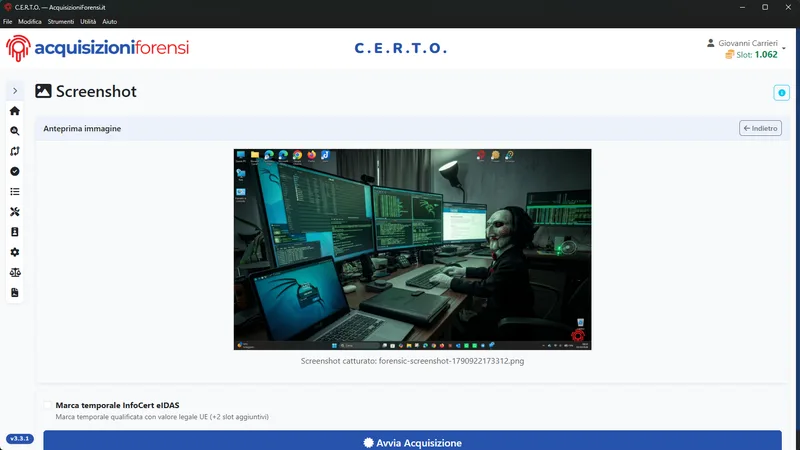Open the balance scale icon in sidebar
Screen dimensions: 800x450
(x=15, y=272)
